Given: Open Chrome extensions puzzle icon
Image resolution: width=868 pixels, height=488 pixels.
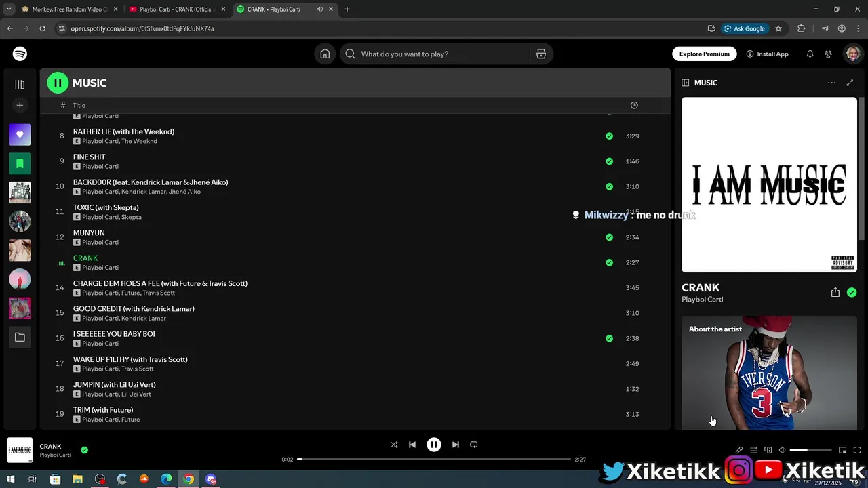Looking at the screenshot, I should point(802,28).
